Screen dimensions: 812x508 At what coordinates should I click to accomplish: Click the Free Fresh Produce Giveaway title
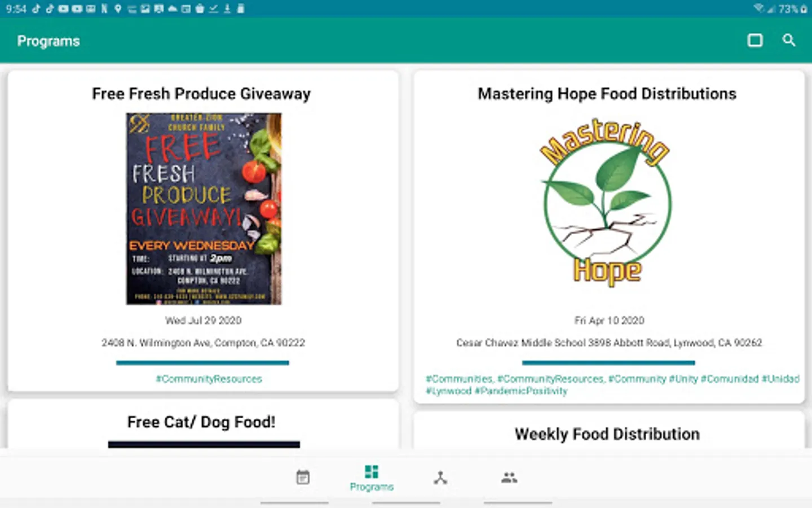pyautogui.click(x=201, y=94)
